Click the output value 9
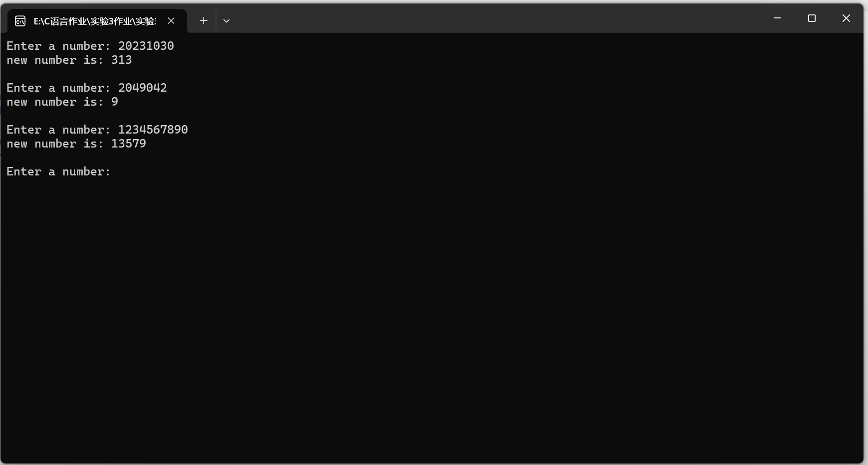868x465 pixels. point(115,102)
